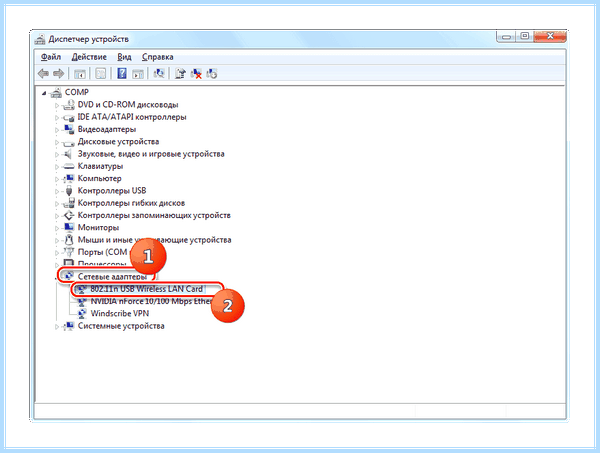The height and width of the screenshot is (453, 600).
Task: Click the speaker icon for Звуковые устройства
Action: pyautogui.click(x=68, y=154)
